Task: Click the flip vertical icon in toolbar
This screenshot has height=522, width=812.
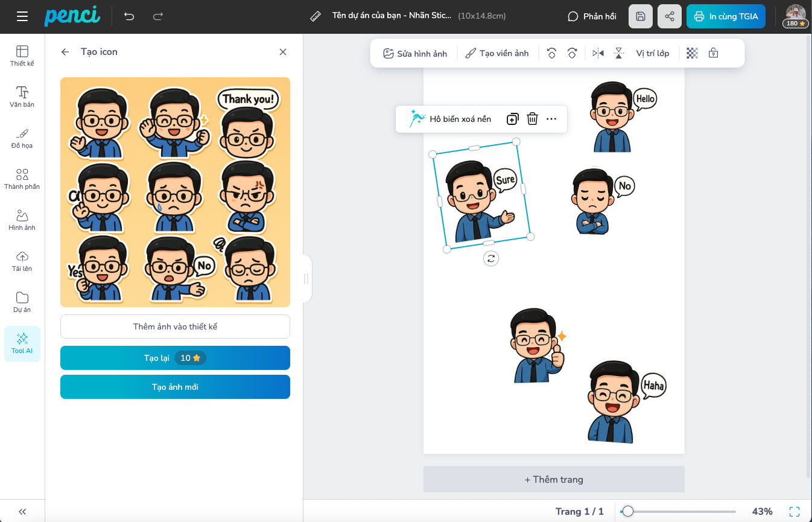Action: pos(618,53)
